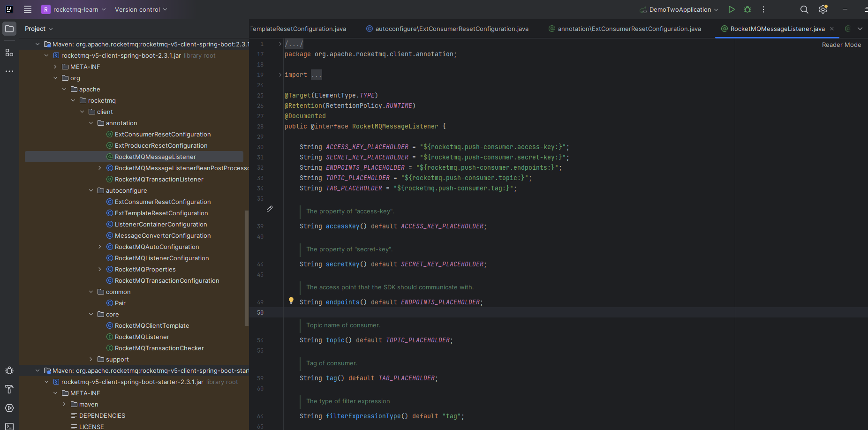Viewport: 868px width, 430px height.
Task: Select ListenerContainerConfiguration in tree
Action: click(x=161, y=224)
